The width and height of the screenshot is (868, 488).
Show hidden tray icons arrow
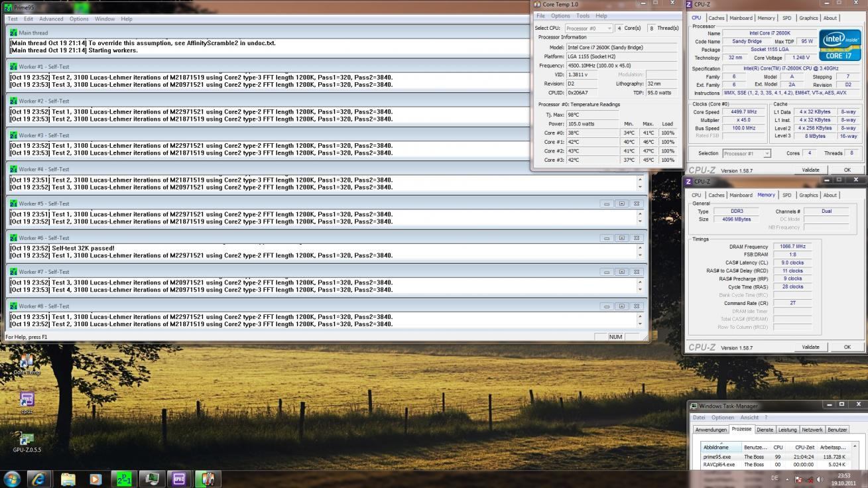[x=788, y=479]
